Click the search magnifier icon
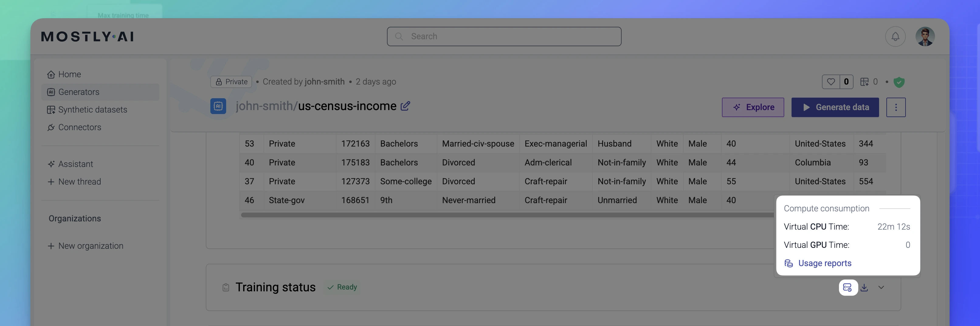980x326 pixels. coord(399,36)
